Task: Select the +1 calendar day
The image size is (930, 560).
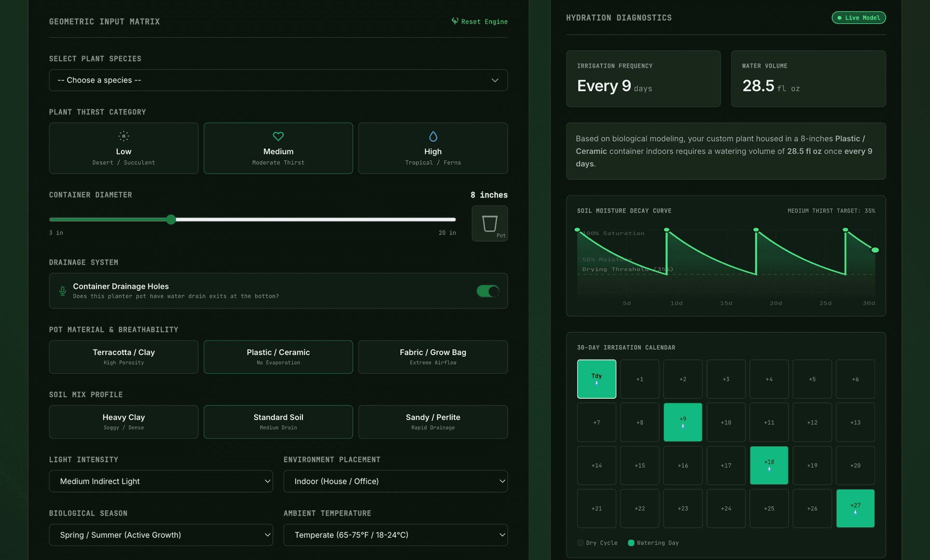Action: pos(640,379)
